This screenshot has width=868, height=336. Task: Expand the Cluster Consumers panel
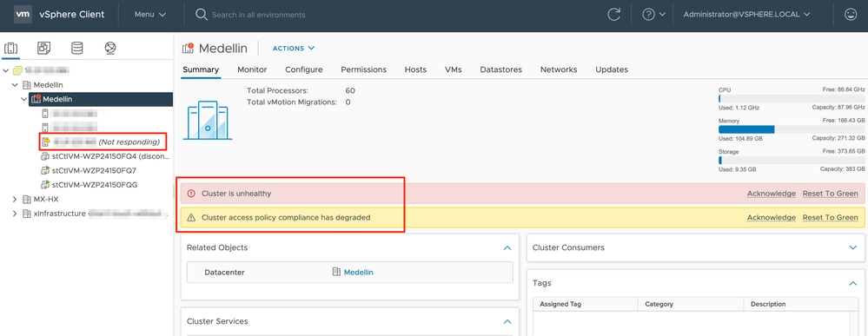(x=853, y=248)
